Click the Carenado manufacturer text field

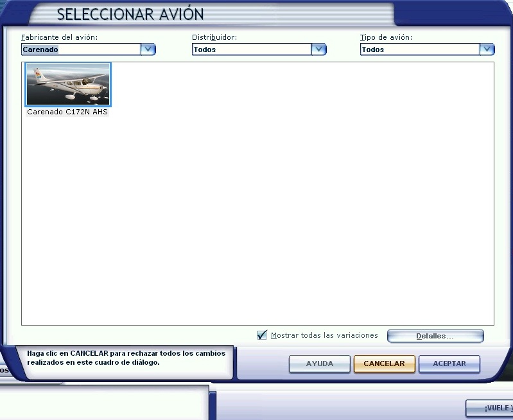point(80,49)
